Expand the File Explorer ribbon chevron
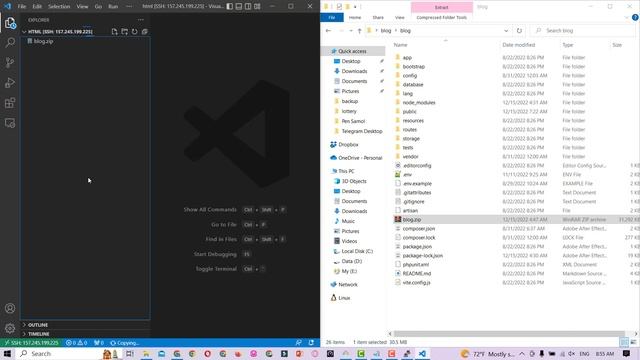The image size is (640, 360). pyautogui.click(x=627, y=18)
